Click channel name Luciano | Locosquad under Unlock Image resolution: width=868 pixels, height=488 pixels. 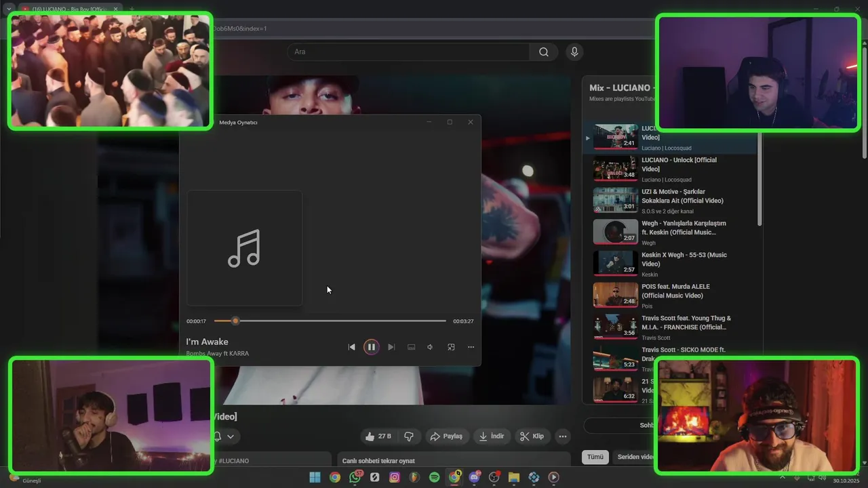(x=667, y=180)
